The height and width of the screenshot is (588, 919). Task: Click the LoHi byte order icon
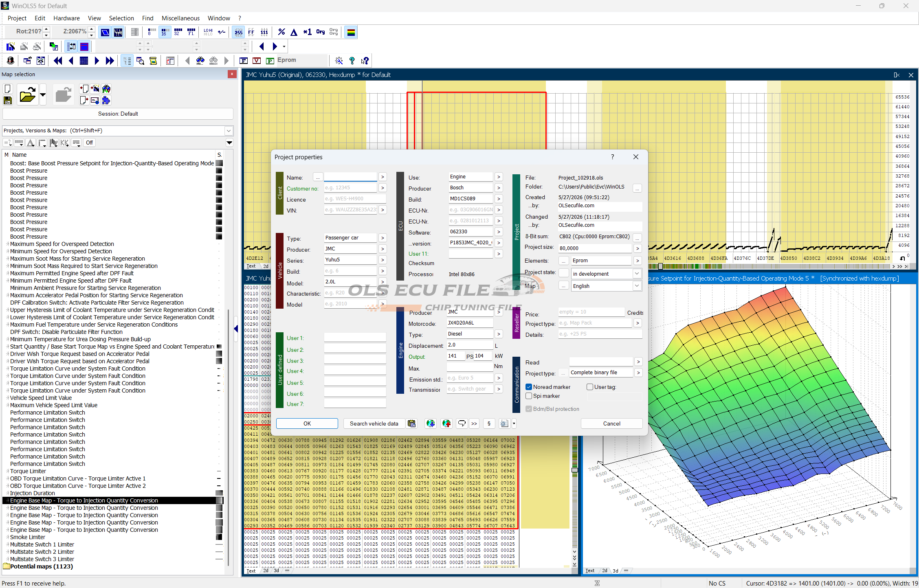[x=208, y=32]
